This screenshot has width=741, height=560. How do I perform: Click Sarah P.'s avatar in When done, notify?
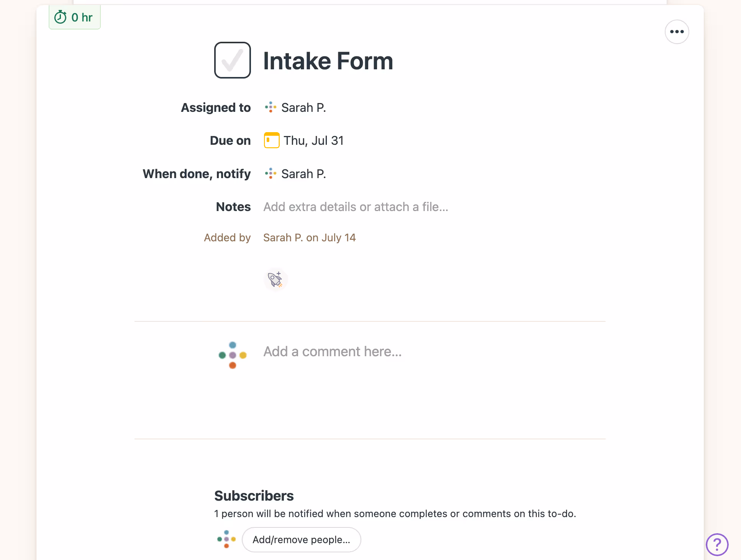(x=270, y=174)
